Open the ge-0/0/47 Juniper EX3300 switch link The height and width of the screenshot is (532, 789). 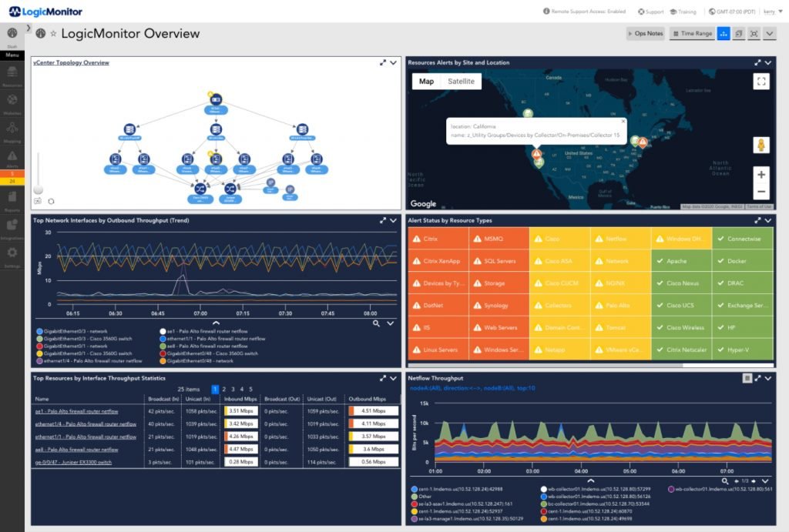74,462
